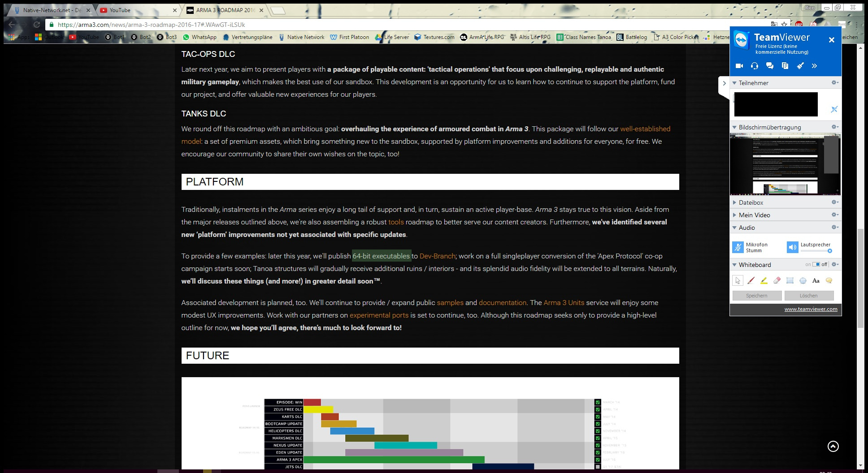Click the www.teamviewer.com link
The width and height of the screenshot is (868, 473).
pos(811,309)
